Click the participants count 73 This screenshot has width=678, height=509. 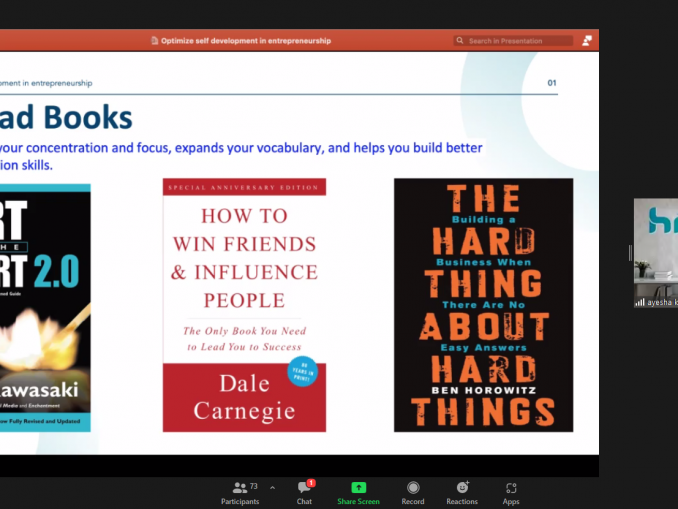[254, 487]
